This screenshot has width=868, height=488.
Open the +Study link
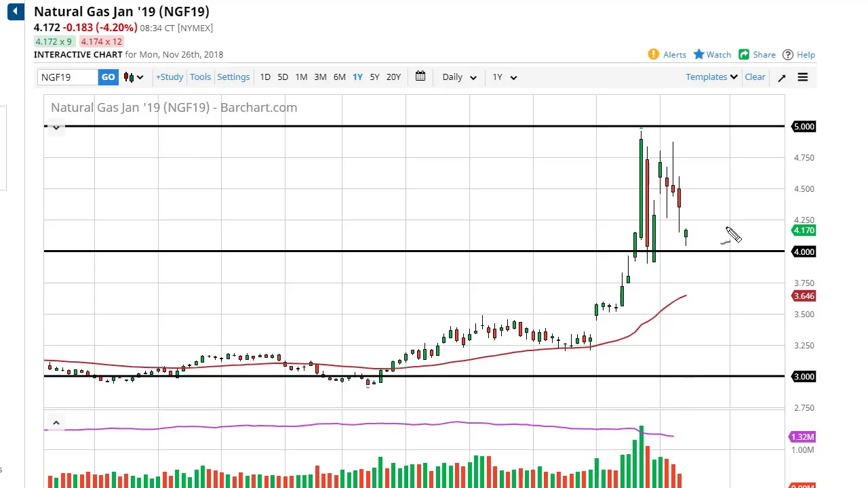[x=170, y=77]
